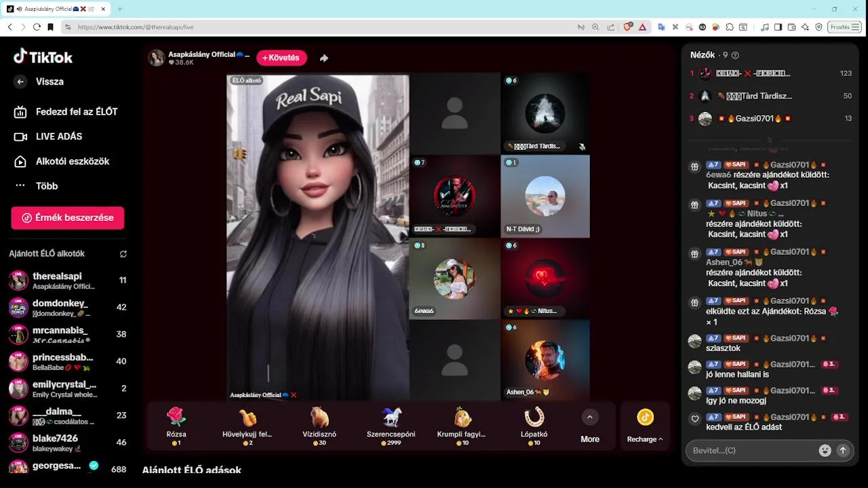868x488 pixels.
Task: Open the Recharge coin dropdown
Action: [645, 426]
